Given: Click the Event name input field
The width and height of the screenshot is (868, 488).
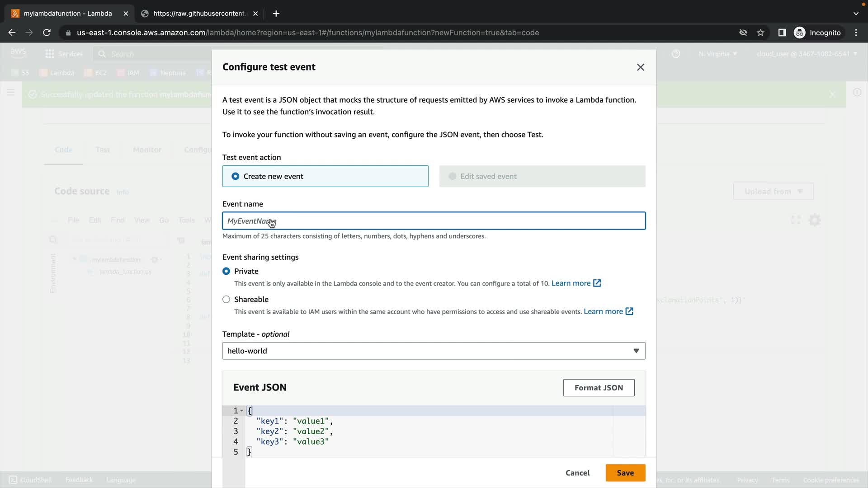Looking at the screenshot, I should [434, 221].
